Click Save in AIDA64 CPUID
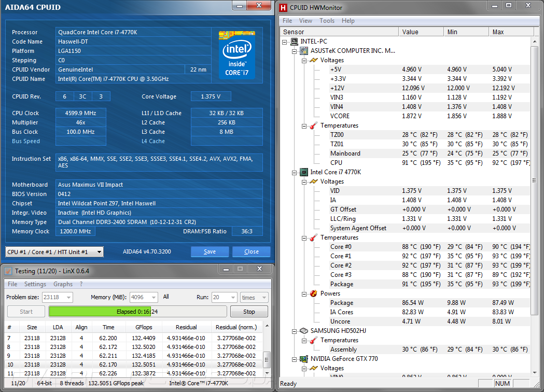The height and width of the screenshot is (392, 544). pos(210,251)
